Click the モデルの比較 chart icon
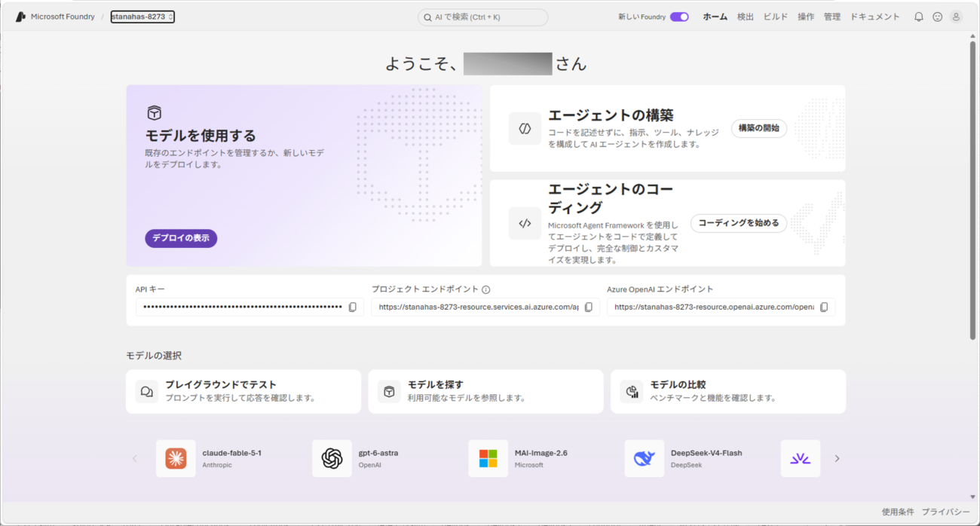This screenshot has height=526, width=980. 631,392
